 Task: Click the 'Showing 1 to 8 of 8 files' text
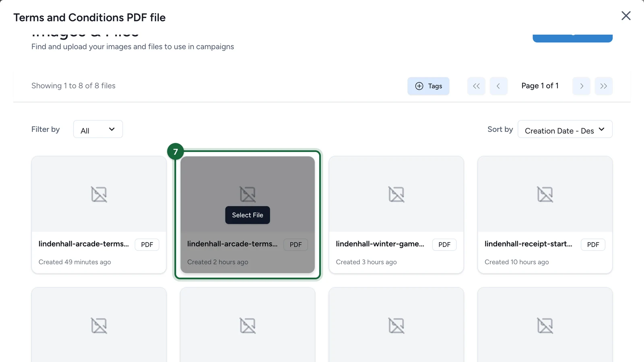(x=73, y=86)
